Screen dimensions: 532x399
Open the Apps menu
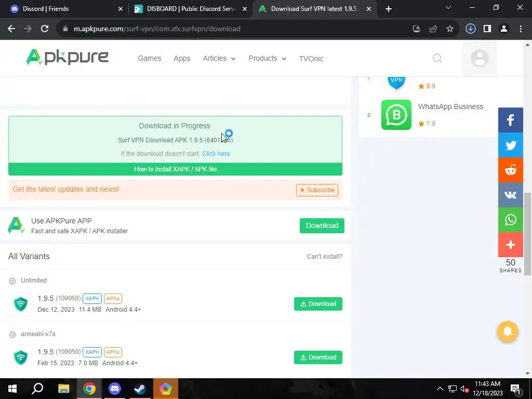click(182, 58)
